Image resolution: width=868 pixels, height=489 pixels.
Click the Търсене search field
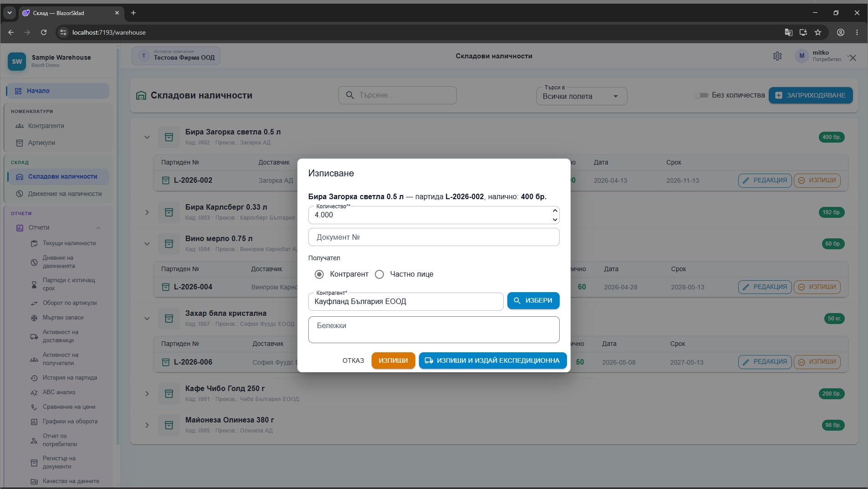coord(398,95)
